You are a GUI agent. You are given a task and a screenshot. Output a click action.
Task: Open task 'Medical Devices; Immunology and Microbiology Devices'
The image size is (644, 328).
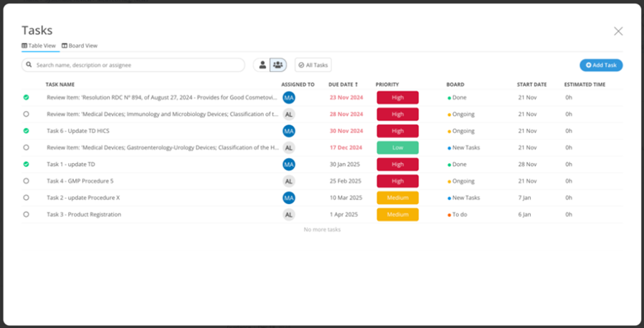click(163, 114)
